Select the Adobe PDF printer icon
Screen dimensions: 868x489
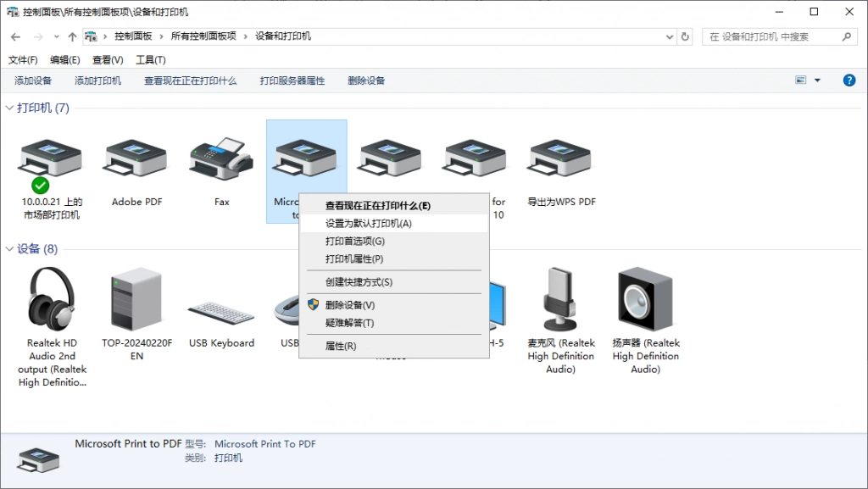[136, 158]
